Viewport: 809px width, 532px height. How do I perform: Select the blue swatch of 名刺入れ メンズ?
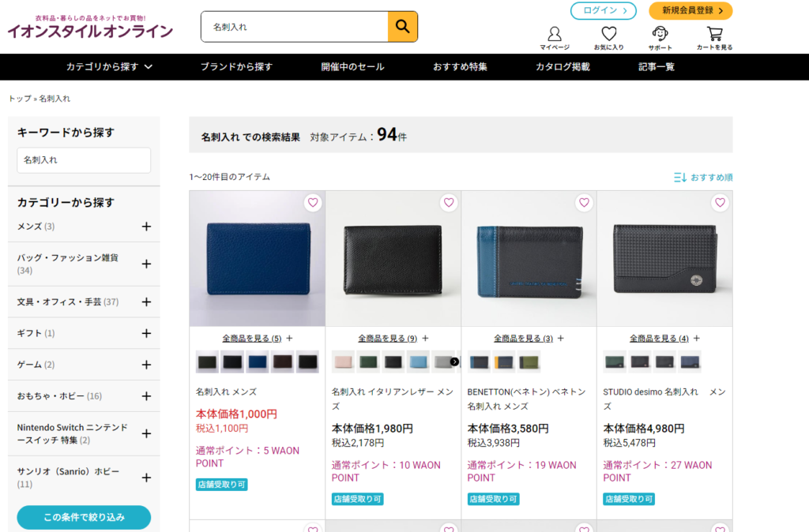[x=258, y=362]
